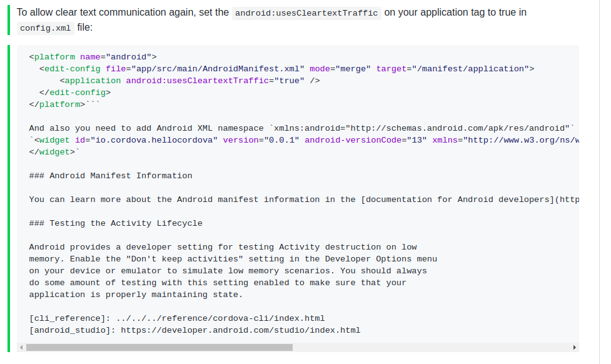Click the '[cli_reference]' link definition line
This screenshot has width=611, height=364.
point(177,318)
